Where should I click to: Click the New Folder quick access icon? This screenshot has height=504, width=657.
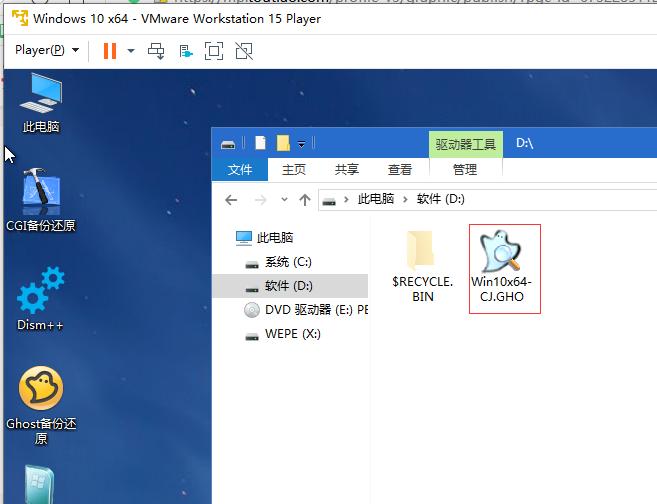(283, 143)
